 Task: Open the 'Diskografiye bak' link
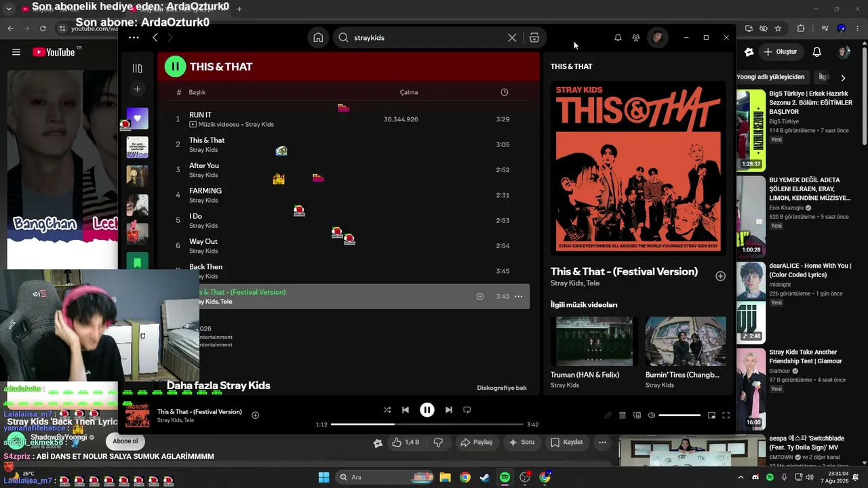502,388
